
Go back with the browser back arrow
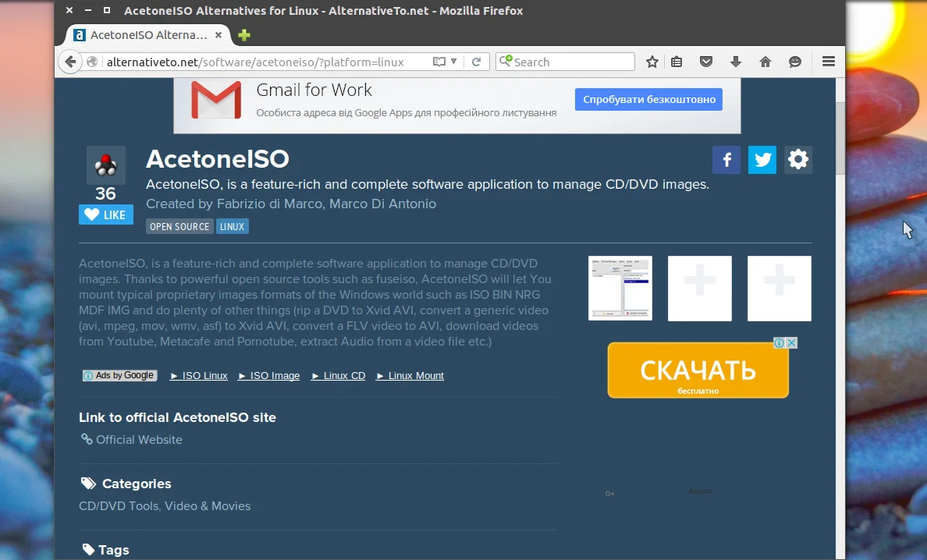[x=70, y=62]
